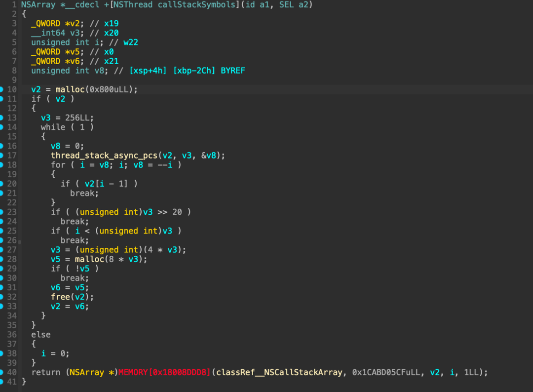The width and height of the screenshot is (533, 392).
Task: Click breakpoint marker beside line 41
Action: [1, 382]
